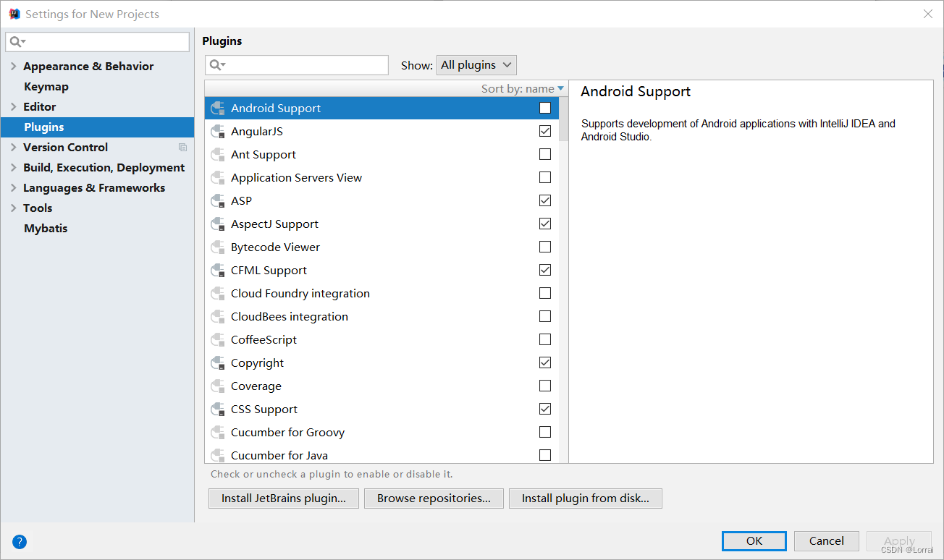Click the AspectJ Support plugin icon

[217, 224]
